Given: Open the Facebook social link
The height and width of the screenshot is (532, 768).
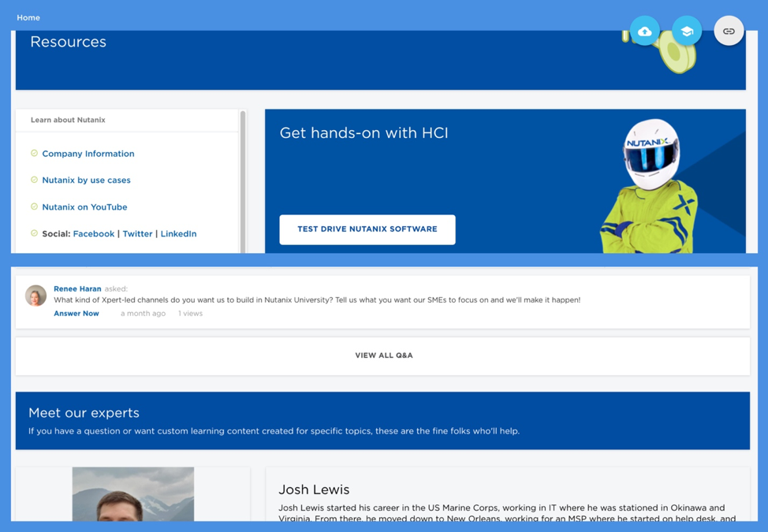Looking at the screenshot, I should click(94, 234).
